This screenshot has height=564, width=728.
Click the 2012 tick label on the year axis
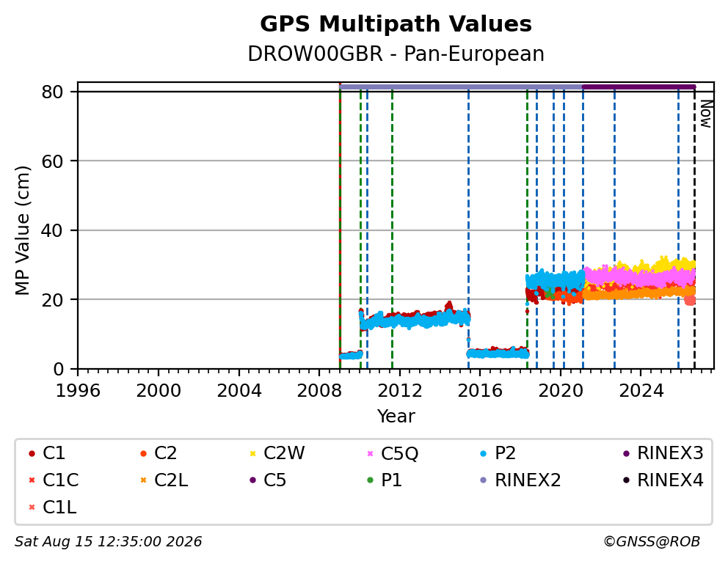[400, 391]
